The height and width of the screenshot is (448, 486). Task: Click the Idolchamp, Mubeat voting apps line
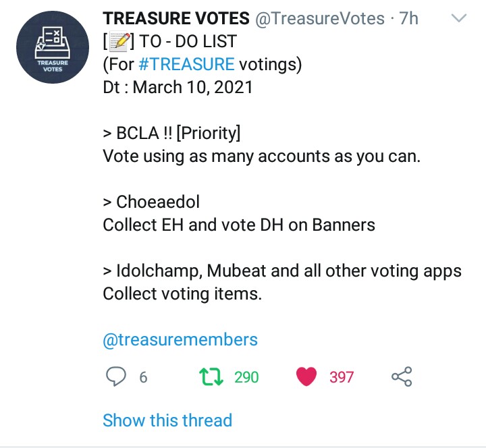282,271
